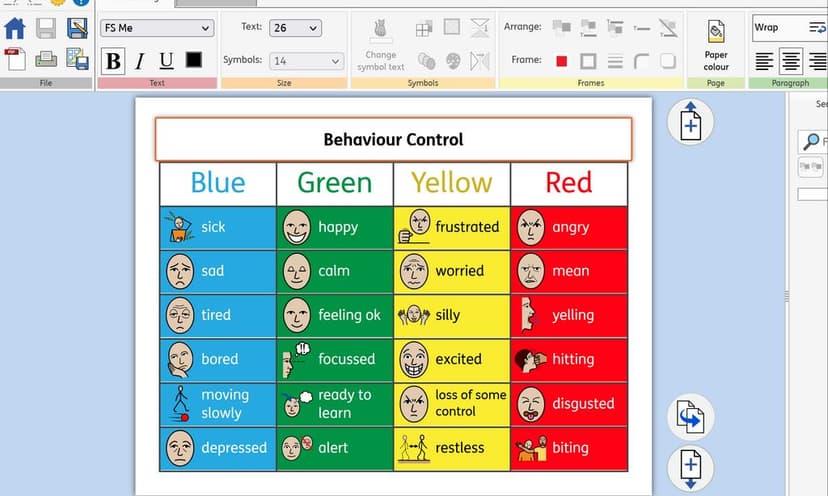
Task: Click the "frustrated" cell in Yellow column
Action: pyautogui.click(x=452, y=227)
